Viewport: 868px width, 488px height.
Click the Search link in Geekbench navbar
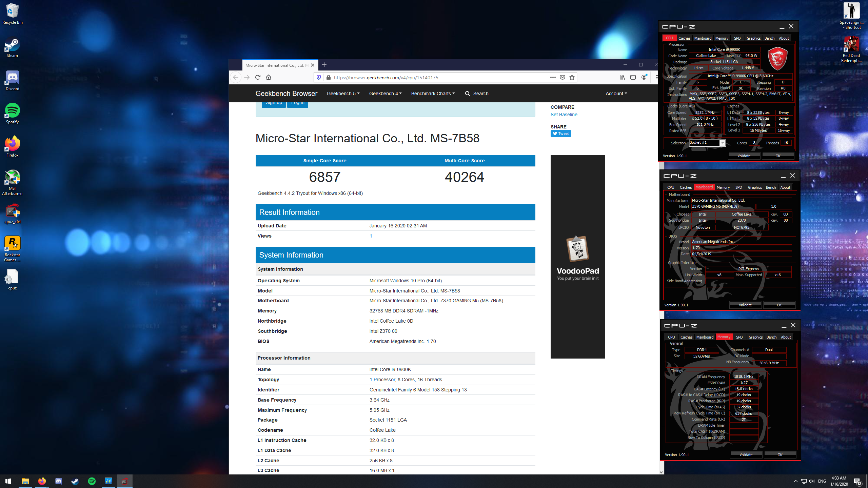(x=477, y=94)
